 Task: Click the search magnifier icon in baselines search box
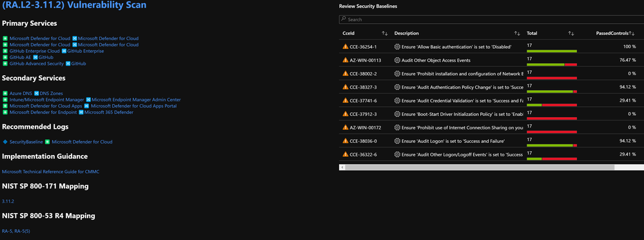pyautogui.click(x=344, y=19)
